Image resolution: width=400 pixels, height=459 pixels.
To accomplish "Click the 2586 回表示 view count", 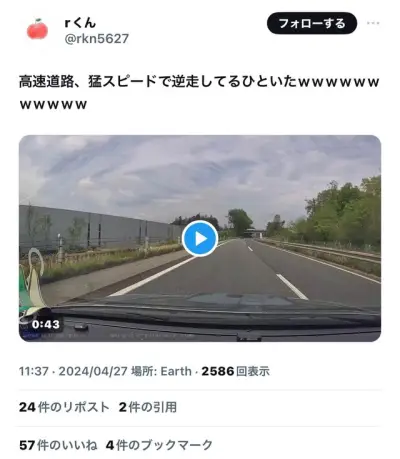I will pos(235,371).
